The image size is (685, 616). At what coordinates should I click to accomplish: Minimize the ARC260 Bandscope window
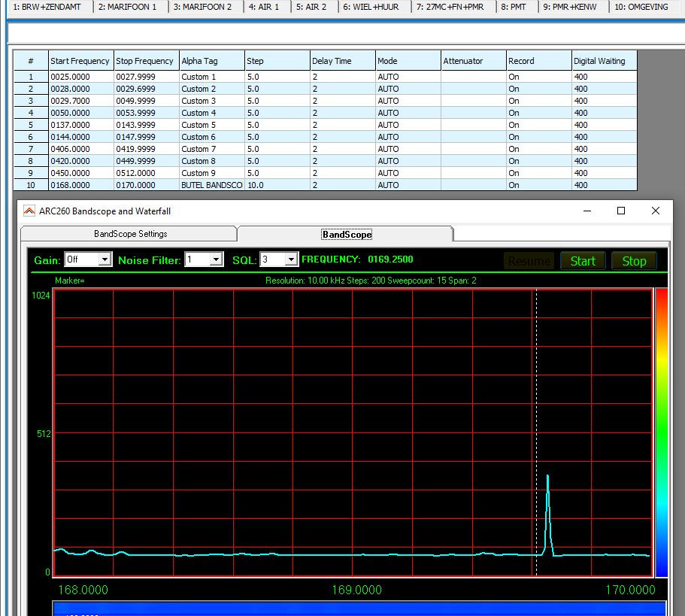pyautogui.click(x=587, y=211)
